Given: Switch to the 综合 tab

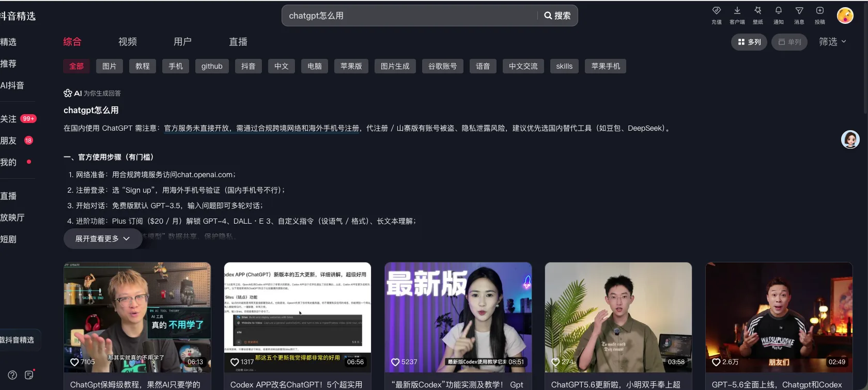Looking at the screenshot, I should click(x=72, y=42).
